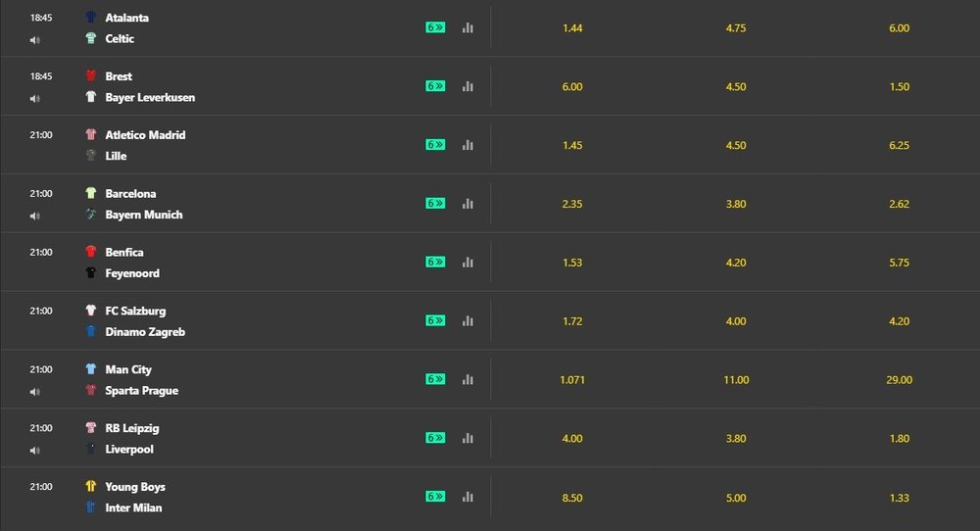Select Atalanta win odds 1.44
This screenshot has width=980, height=531.
[572, 28]
